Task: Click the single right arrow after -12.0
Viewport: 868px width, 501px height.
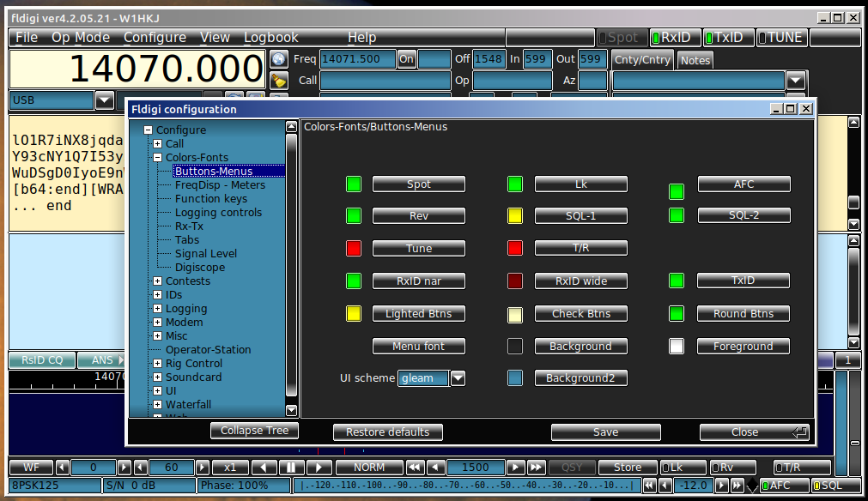Action: click(721, 486)
